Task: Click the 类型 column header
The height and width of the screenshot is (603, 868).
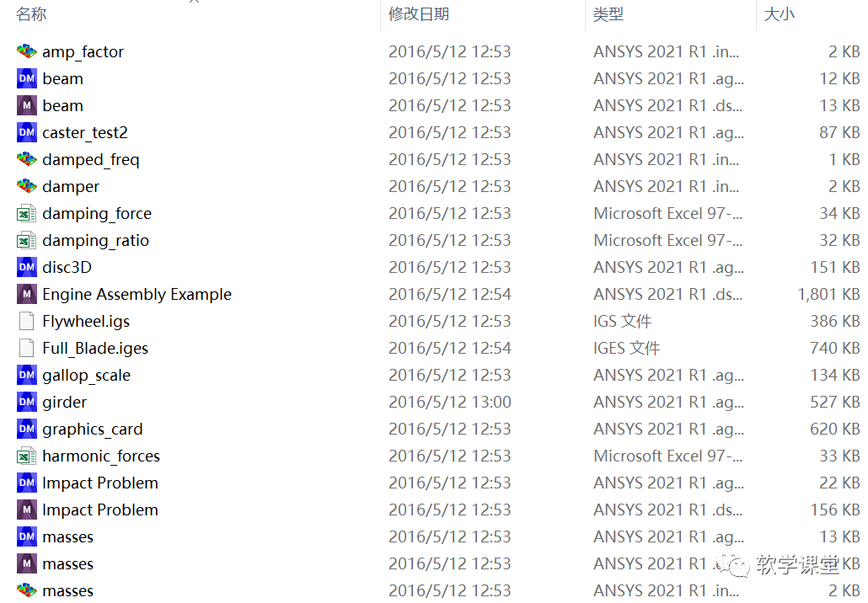Action: [x=608, y=14]
